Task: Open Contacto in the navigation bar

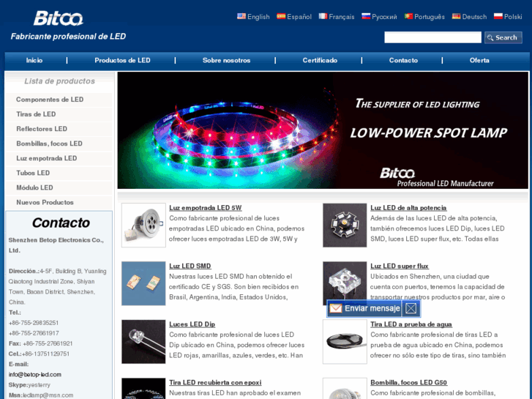Action: (403, 61)
